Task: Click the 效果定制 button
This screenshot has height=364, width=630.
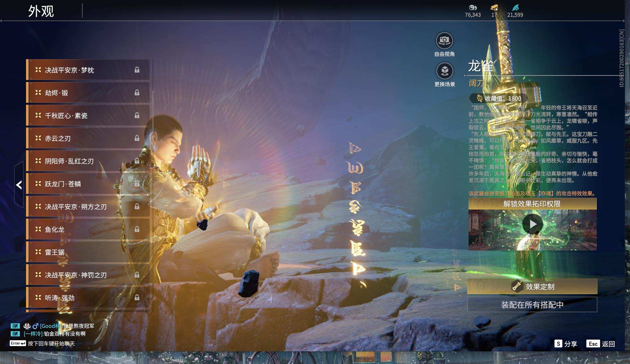Action: (x=532, y=287)
